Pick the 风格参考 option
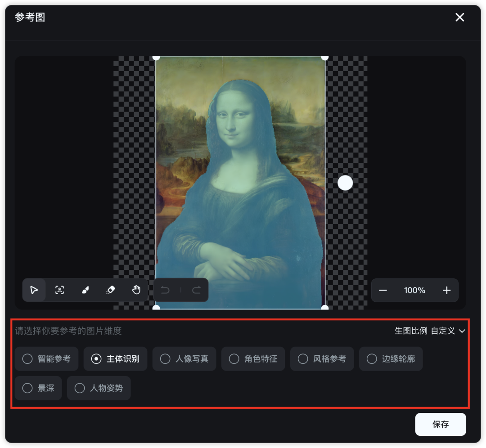 [x=322, y=359]
